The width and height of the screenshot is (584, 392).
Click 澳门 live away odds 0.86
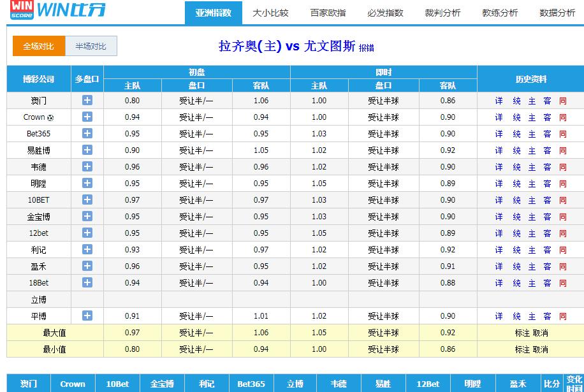[x=448, y=101]
